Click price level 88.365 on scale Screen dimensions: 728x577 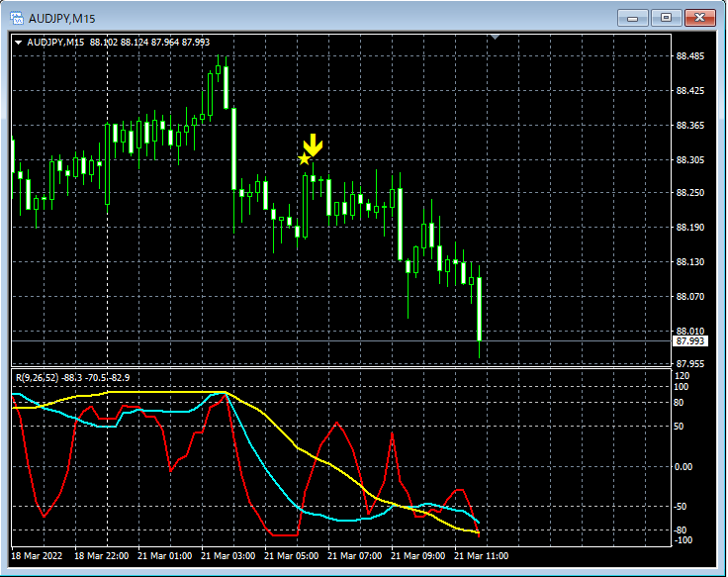[x=690, y=126]
